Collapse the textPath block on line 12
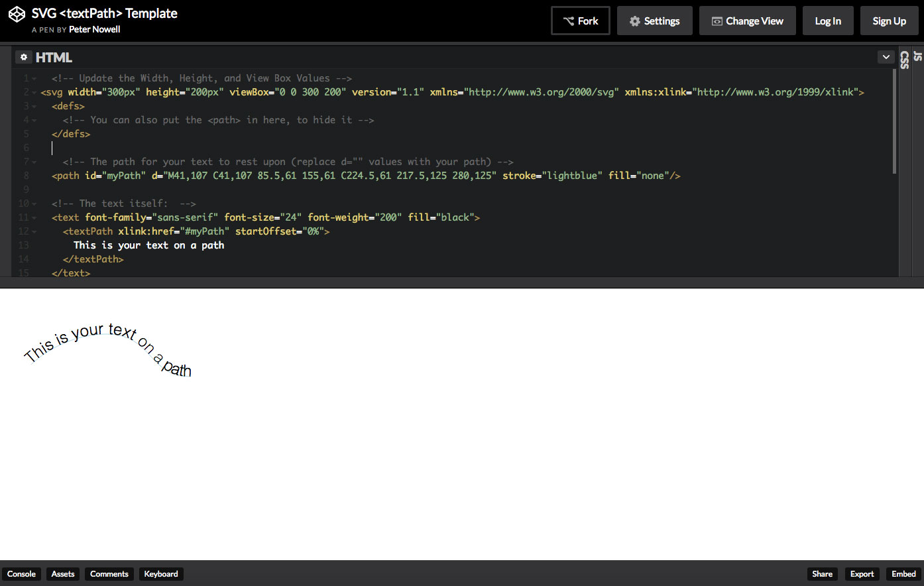Viewport: 924px width, 586px height. pos(34,231)
